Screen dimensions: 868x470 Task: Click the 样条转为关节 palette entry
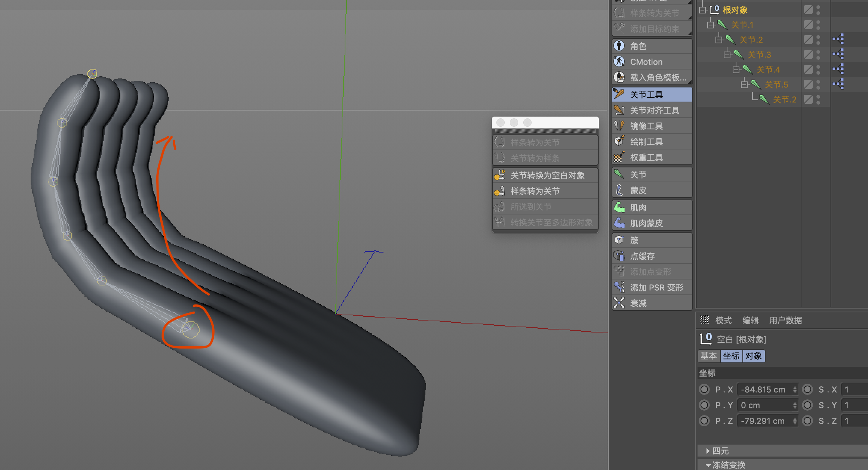tap(535, 191)
